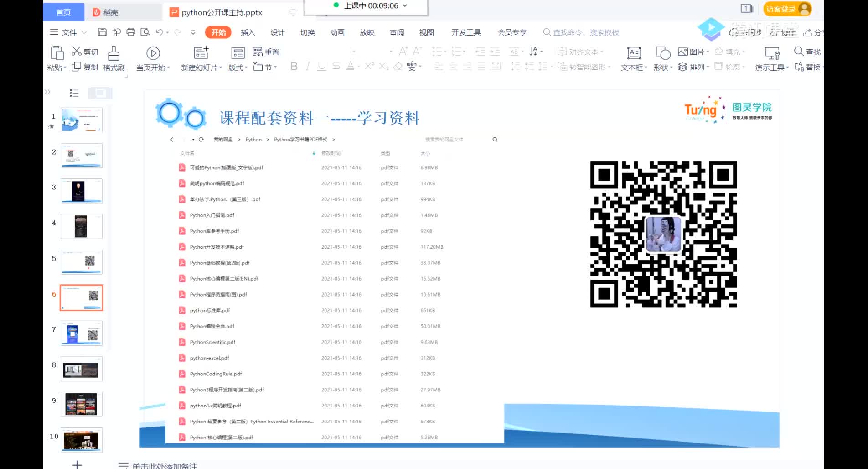Click the Redo arrow icon

pyautogui.click(x=178, y=32)
